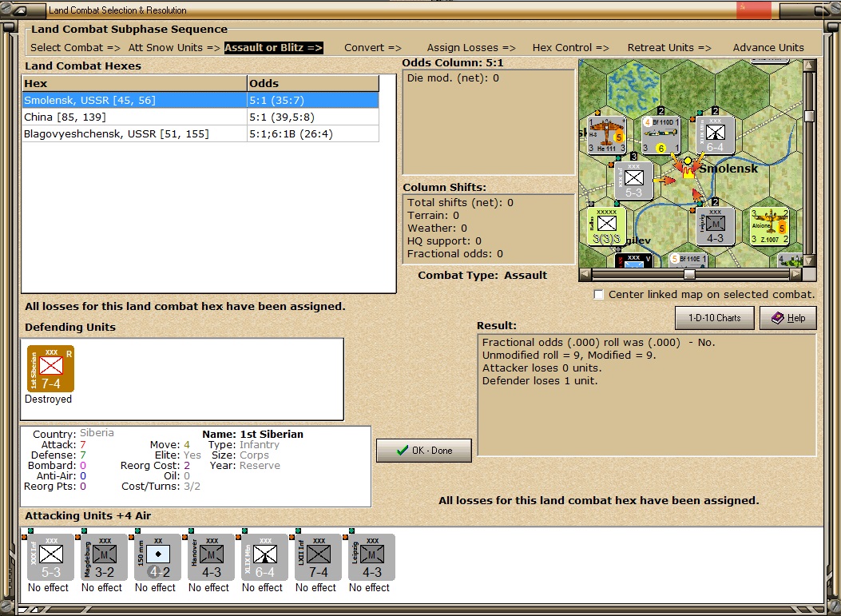
Task: Select the Magdeburg 3-2 attacking unit
Action: (104, 557)
